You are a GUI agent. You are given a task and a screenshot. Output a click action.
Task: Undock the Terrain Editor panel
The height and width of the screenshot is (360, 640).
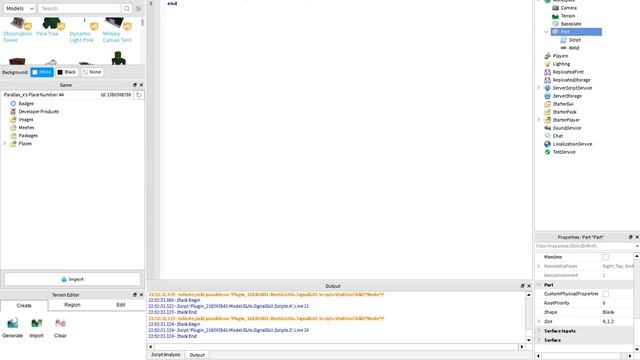click(x=135, y=295)
